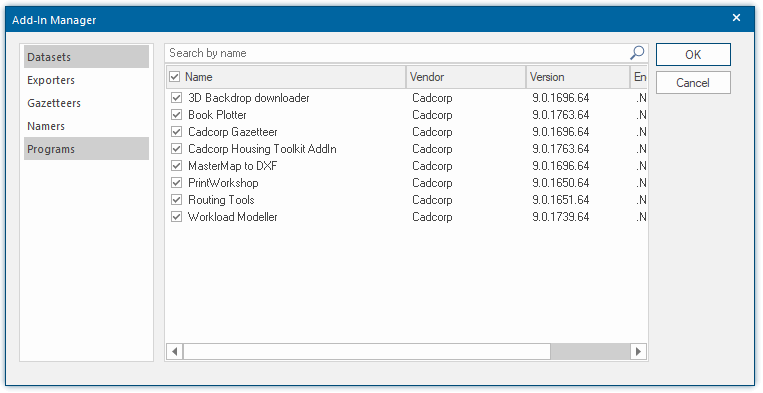Select Cadcorp Housing Toolkit AddIn name
The height and width of the screenshot is (393, 763).
[x=262, y=149]
